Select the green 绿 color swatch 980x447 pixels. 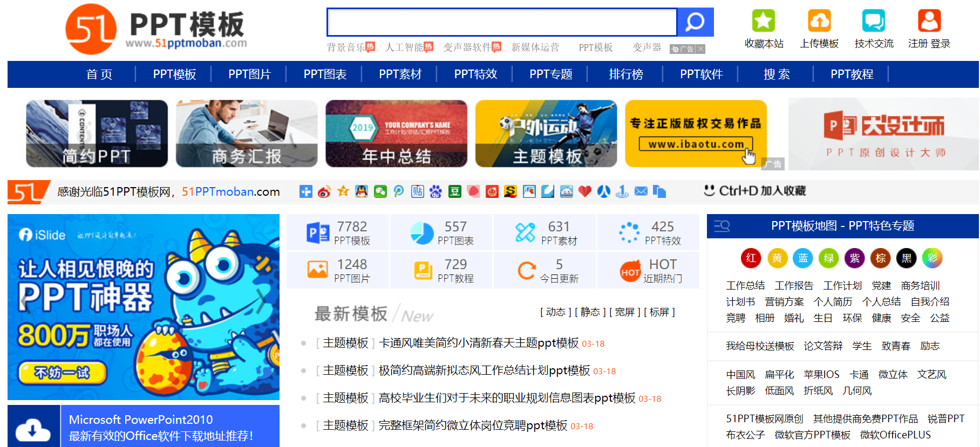(x=829, y=258)
